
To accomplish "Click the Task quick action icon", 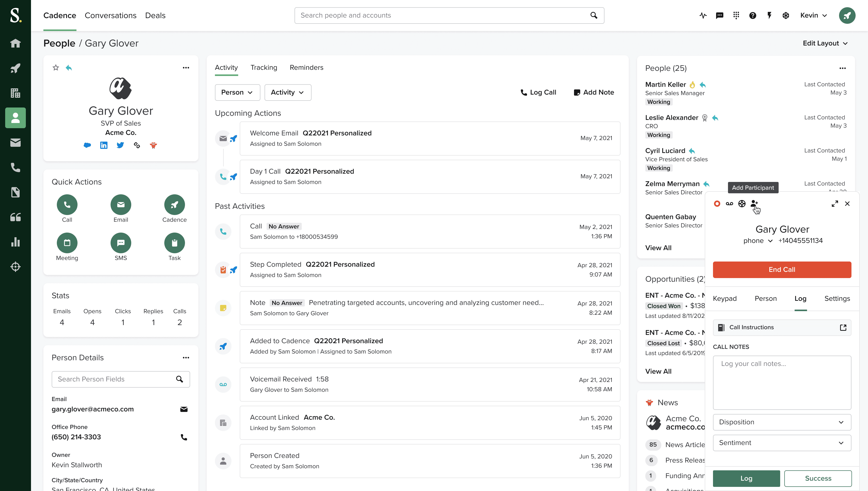I will 174,243.
